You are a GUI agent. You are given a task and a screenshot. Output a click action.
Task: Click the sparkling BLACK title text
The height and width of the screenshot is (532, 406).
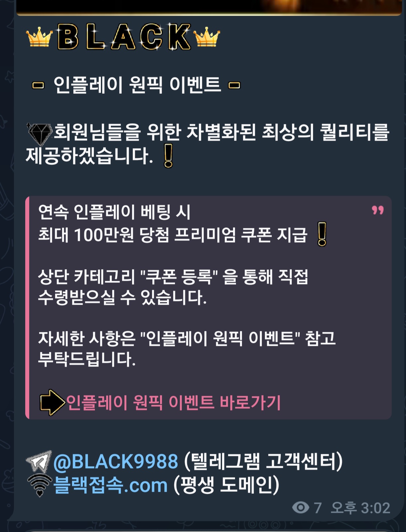click(x=124, y=37)
